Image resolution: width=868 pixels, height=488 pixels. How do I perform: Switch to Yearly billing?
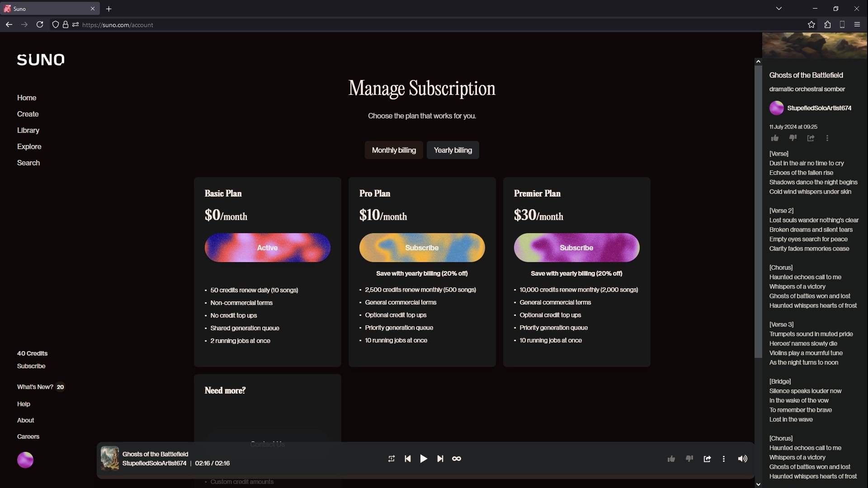coord(453,150)
